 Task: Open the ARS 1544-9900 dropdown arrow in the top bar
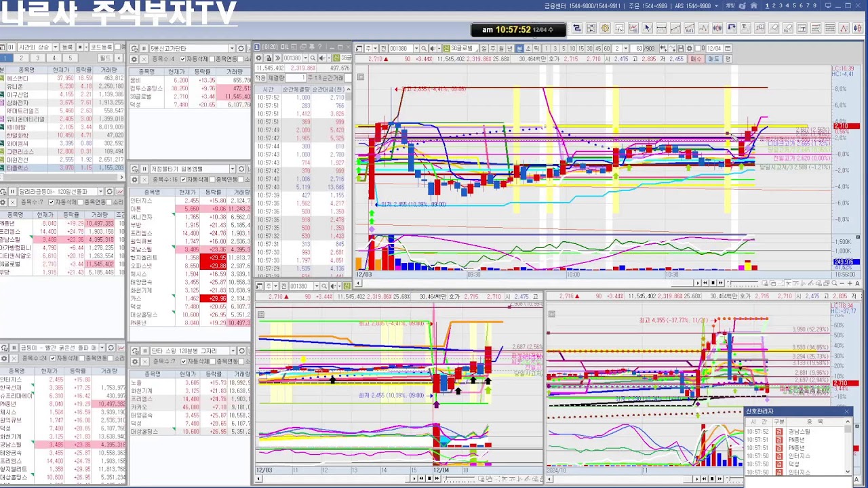coord(716,6)
